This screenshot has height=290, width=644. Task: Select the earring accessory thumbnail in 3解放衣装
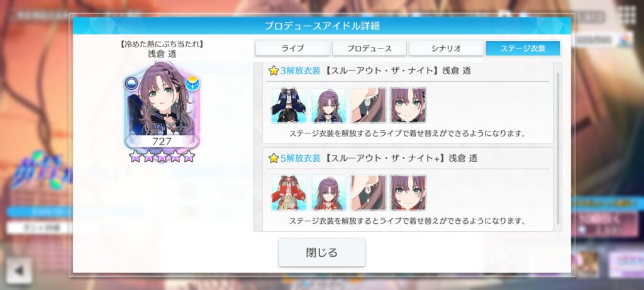[369, 105]
